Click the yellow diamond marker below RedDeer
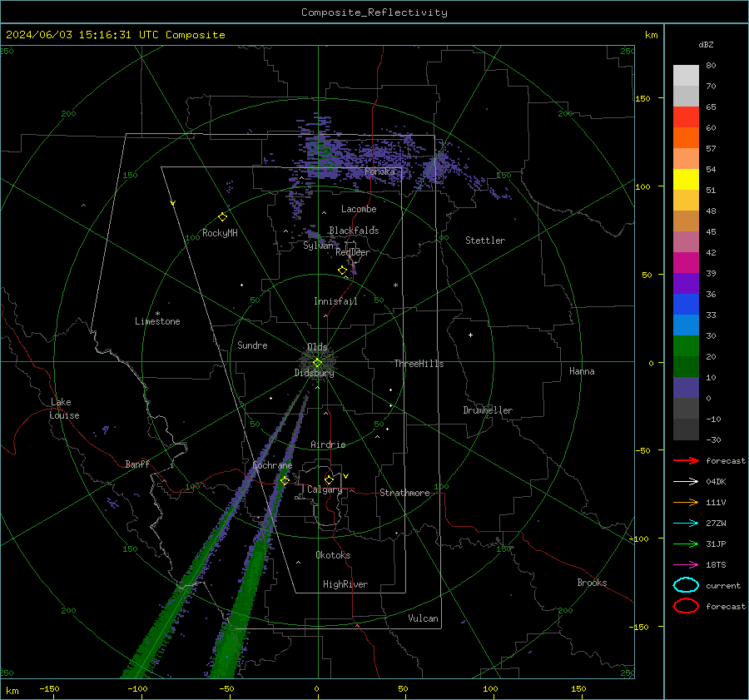749x700 pixels. (343, 271)
